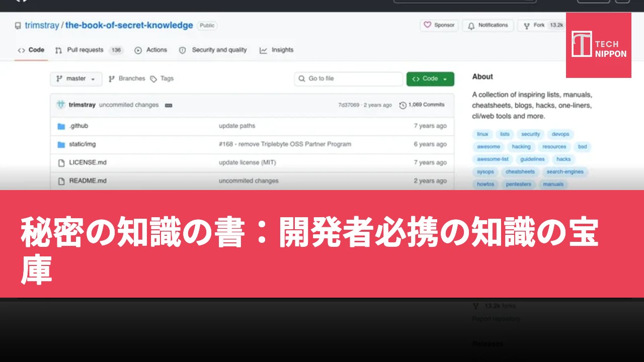This screenshot has width=644, height=362.
Task: Click the About heading in the sidebar
Action: tap(482, 77)
